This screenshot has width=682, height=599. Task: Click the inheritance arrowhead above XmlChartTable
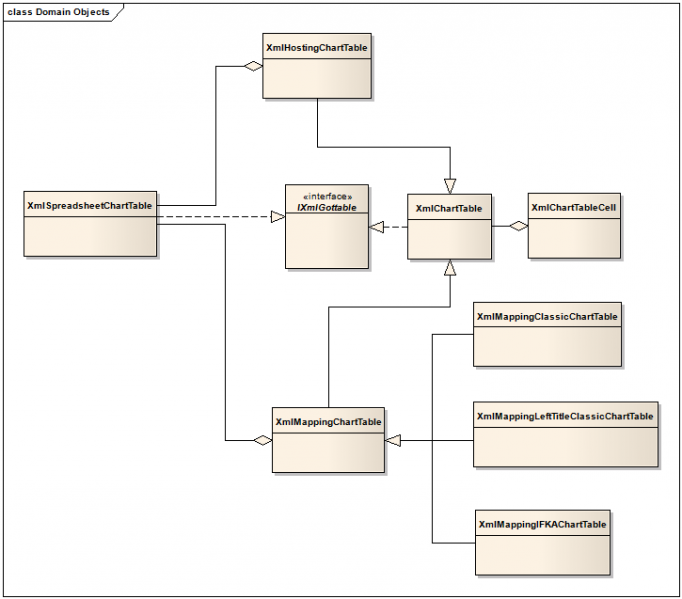point(449,184)
